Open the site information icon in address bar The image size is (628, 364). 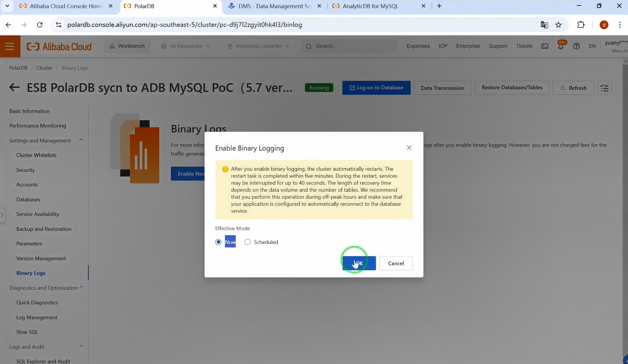pyautogui.click(x=58, y=25)
